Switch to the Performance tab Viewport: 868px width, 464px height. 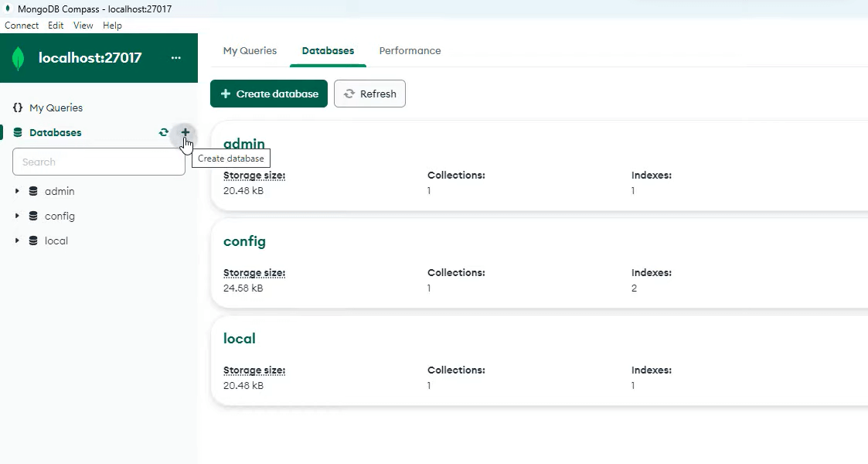click(410, 50)
